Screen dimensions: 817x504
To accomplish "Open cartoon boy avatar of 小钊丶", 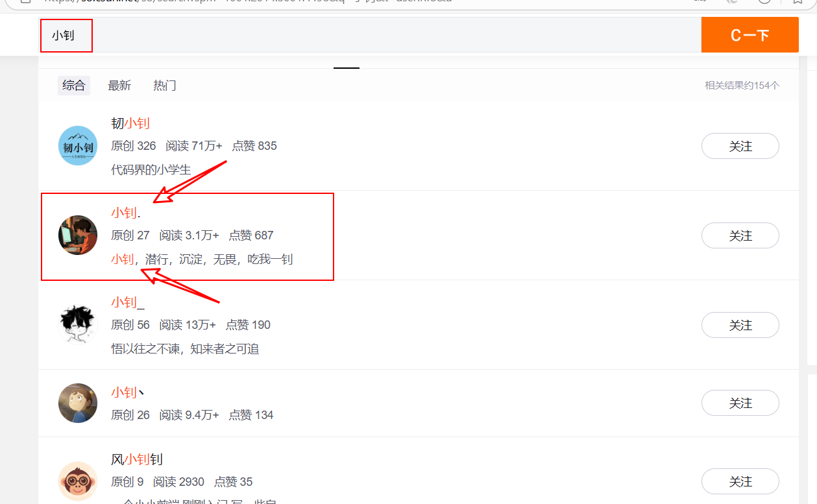I will coord(78,403).
